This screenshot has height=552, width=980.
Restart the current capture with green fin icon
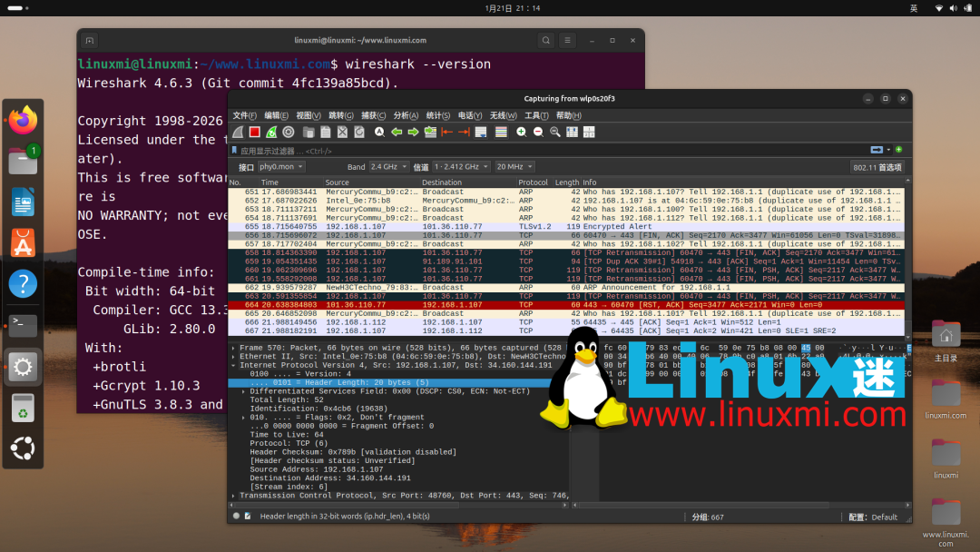click(x=270, y=132)
